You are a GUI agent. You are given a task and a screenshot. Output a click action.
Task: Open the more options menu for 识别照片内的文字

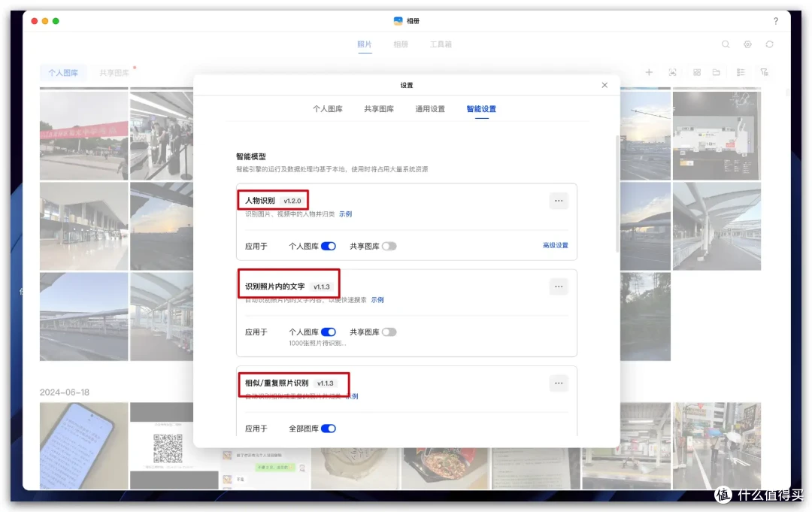(559, 286)
